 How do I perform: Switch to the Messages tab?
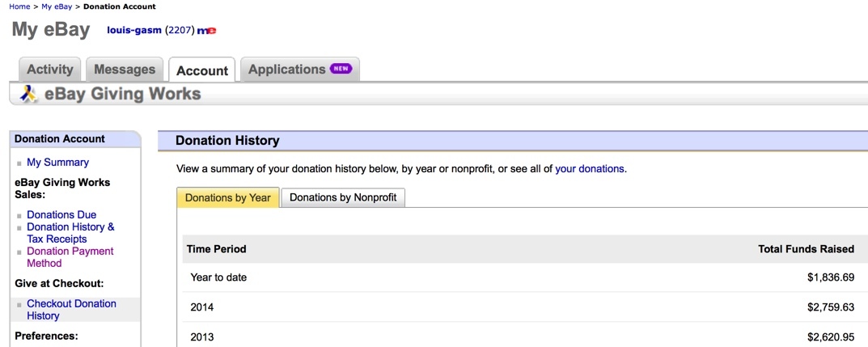[x=125, y=70]
